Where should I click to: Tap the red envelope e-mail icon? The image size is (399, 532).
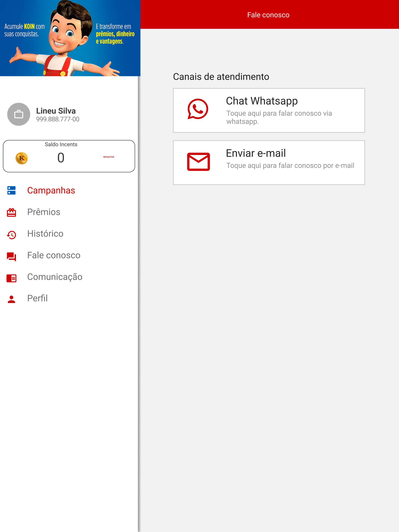pyautogui.click(x=198, y=162)
